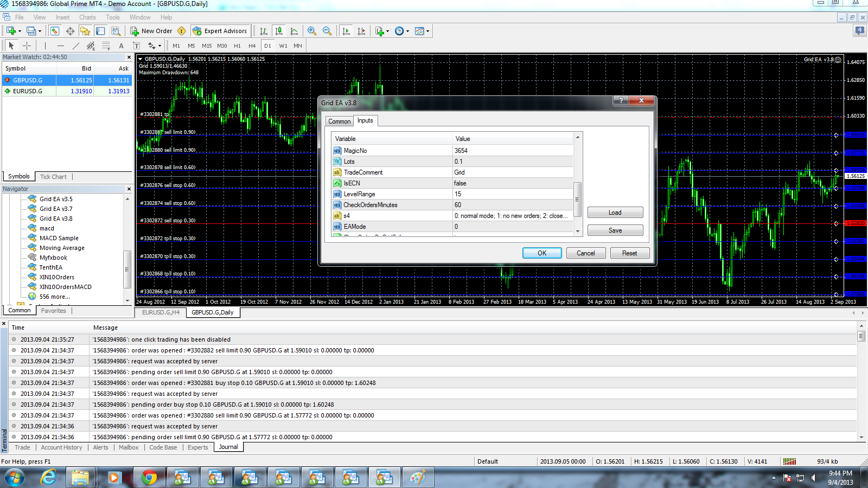The height and width of the screenshot is (488, 868).
Task: Expand the Indicators dropdown arrow
Action: click(388, 31)
